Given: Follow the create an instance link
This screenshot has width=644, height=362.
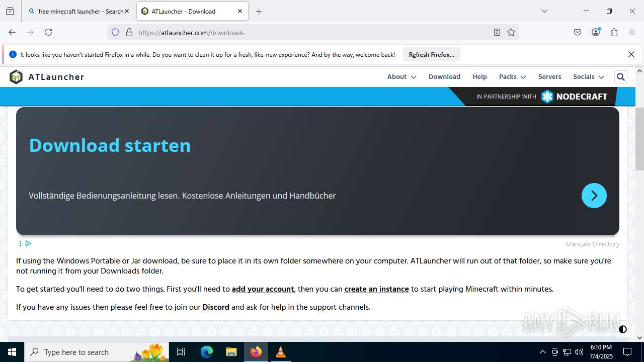Looking at the screenshot, I should point(376,289).
